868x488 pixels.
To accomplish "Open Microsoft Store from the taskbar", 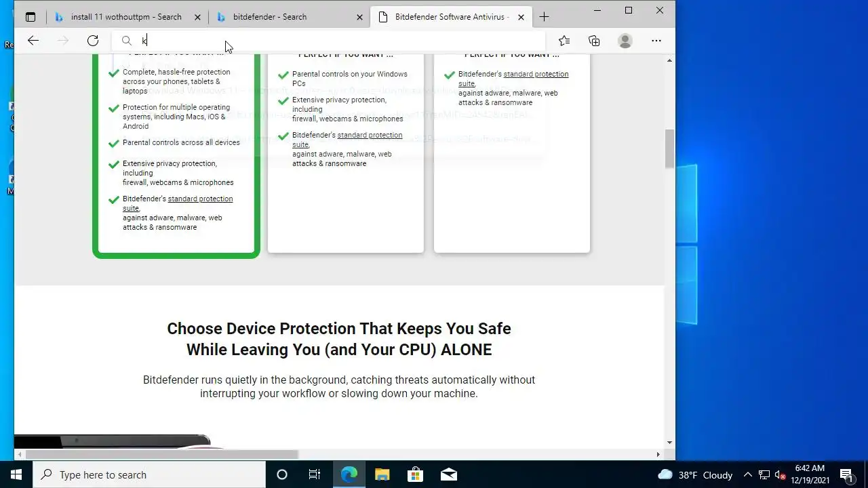I will 415,474.
